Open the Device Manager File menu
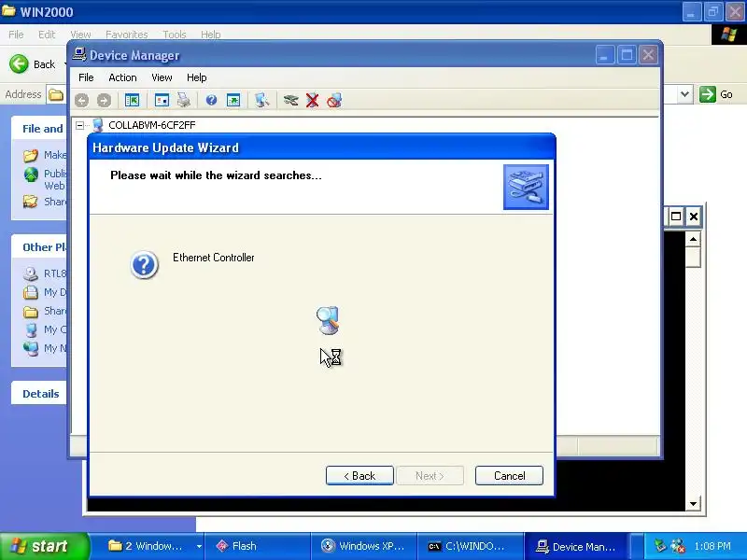This screenshot has height=560, width=747. point(86,77)
